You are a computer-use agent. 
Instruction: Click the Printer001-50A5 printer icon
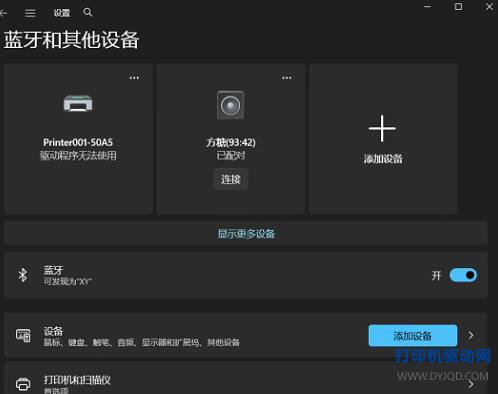pos(78,103)
